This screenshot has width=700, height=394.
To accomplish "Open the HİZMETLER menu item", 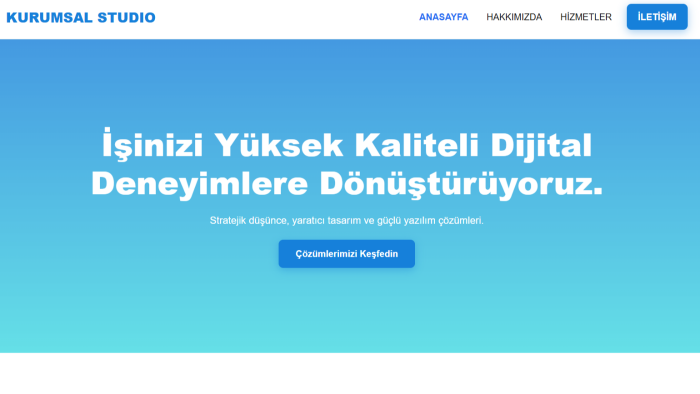I will pyautogui.click(x=586, y=17).
